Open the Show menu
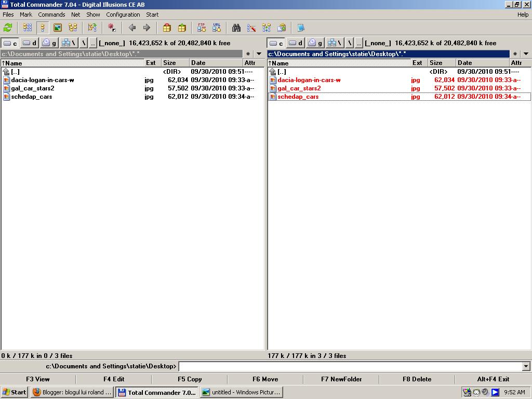The width and height of the screenshot is (532, 399). (x=93, y=15)
